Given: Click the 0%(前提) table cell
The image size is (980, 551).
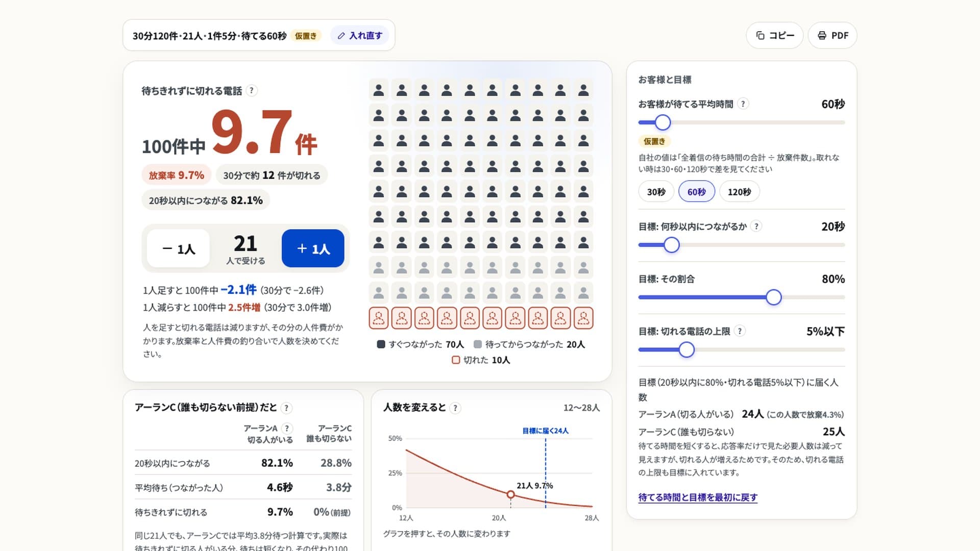Looking at the screenshot, I should [332, 512].
